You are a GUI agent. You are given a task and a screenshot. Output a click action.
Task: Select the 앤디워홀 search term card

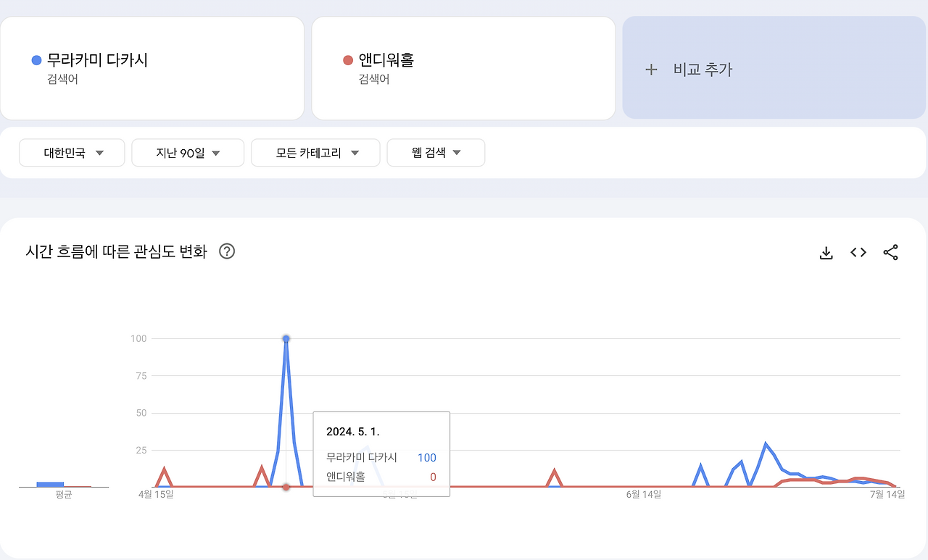tap(463, 68)
